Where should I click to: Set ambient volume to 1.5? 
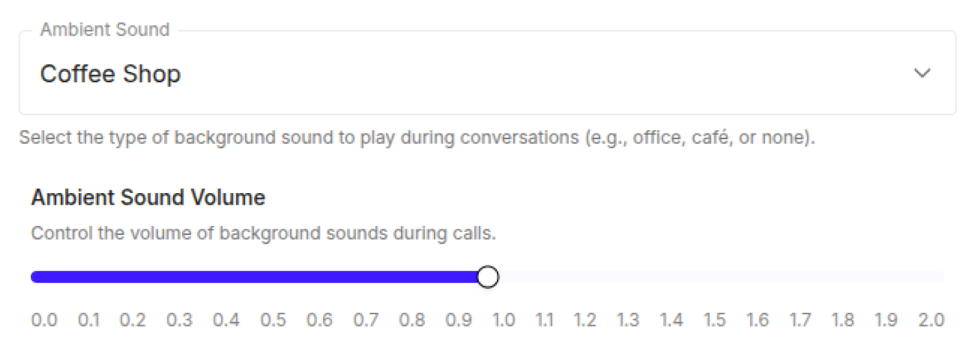714,320
